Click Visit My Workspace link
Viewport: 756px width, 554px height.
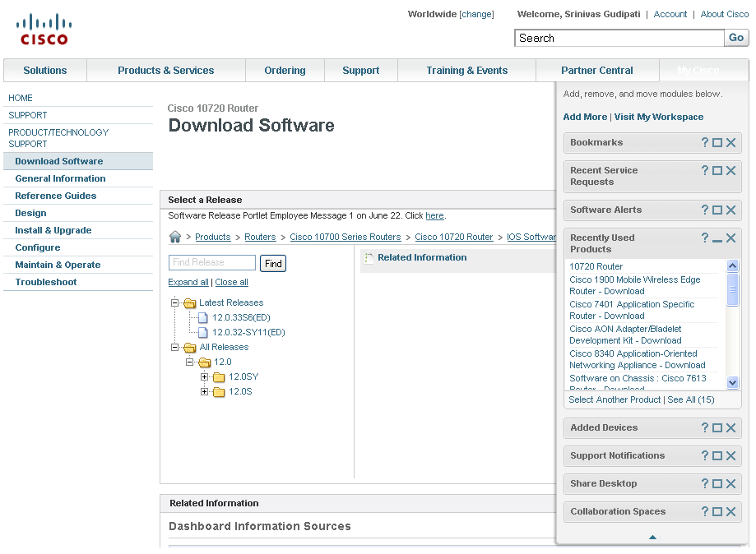(x=659, y=117)
